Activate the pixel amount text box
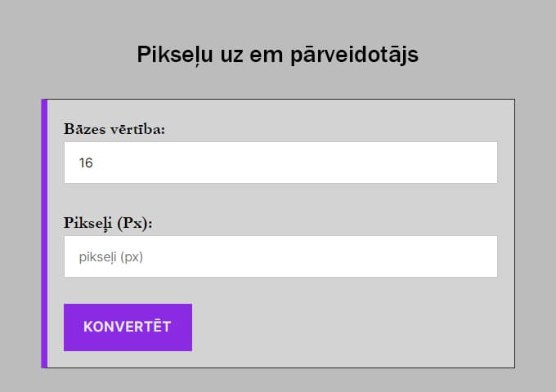 pyautogui.click(x=280, y=256)
